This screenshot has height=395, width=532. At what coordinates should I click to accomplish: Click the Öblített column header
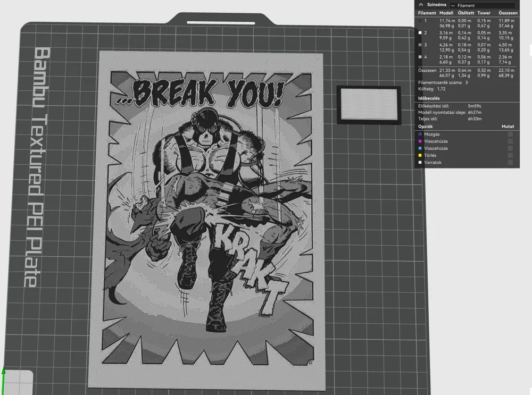pos(466,13)
